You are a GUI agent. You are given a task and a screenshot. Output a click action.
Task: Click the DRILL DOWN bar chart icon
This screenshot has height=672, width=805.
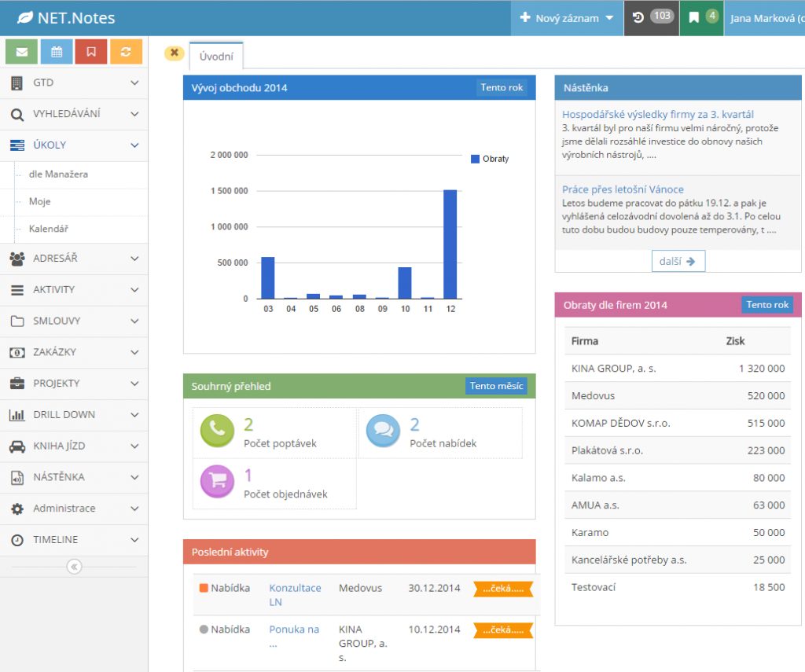coord(17,415)
